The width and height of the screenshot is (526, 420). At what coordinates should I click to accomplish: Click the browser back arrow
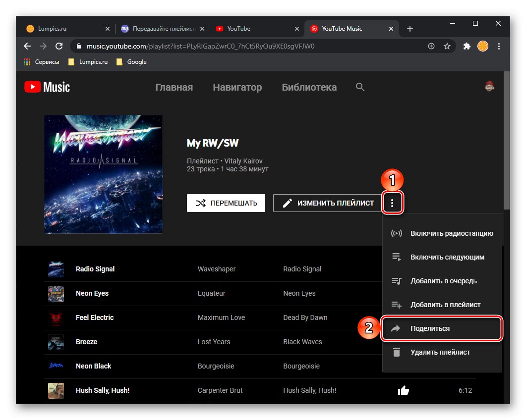[x=27, y=46]
